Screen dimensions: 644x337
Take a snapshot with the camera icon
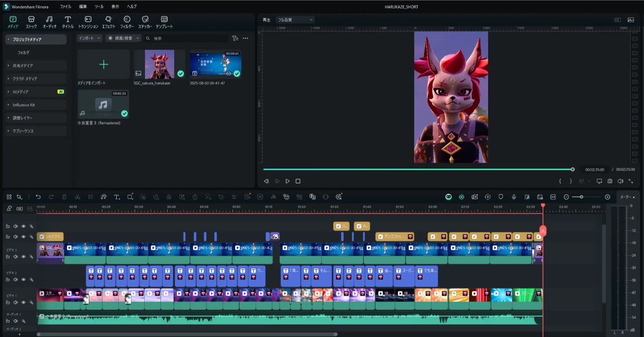pyautogui.click(x=610, y=181)
